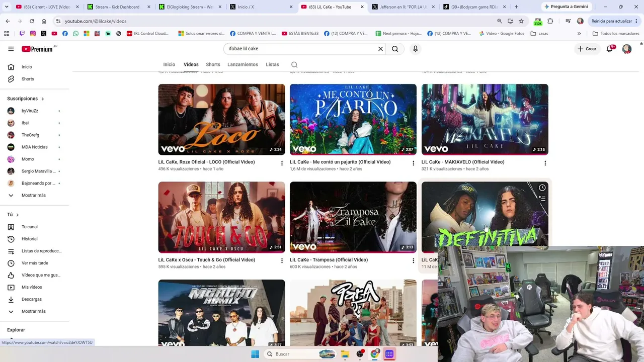Add DEFINITIVA video to Watch Later

click(x=542, y=188)
